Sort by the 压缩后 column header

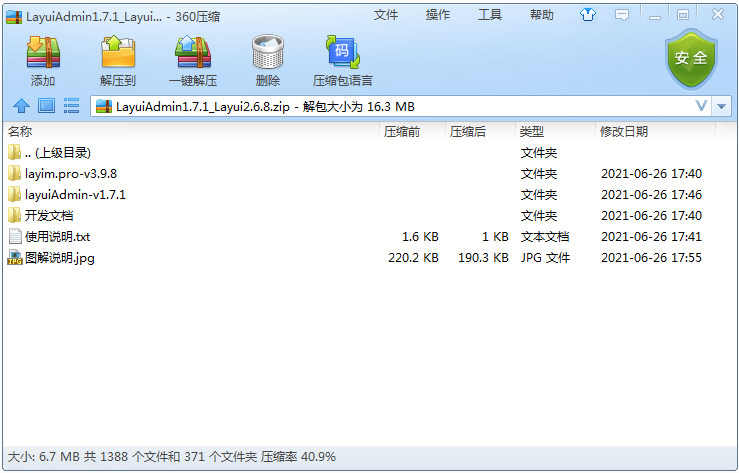(468, 131)
